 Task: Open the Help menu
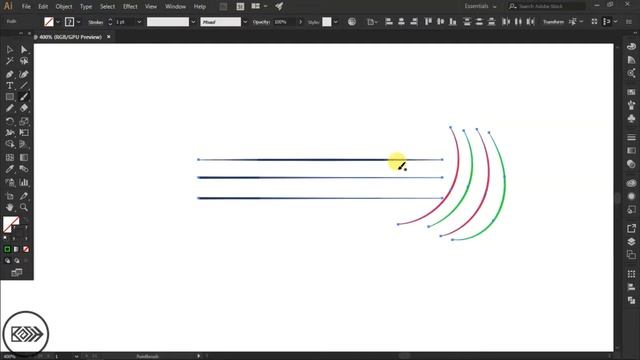(x=200, y=7)
